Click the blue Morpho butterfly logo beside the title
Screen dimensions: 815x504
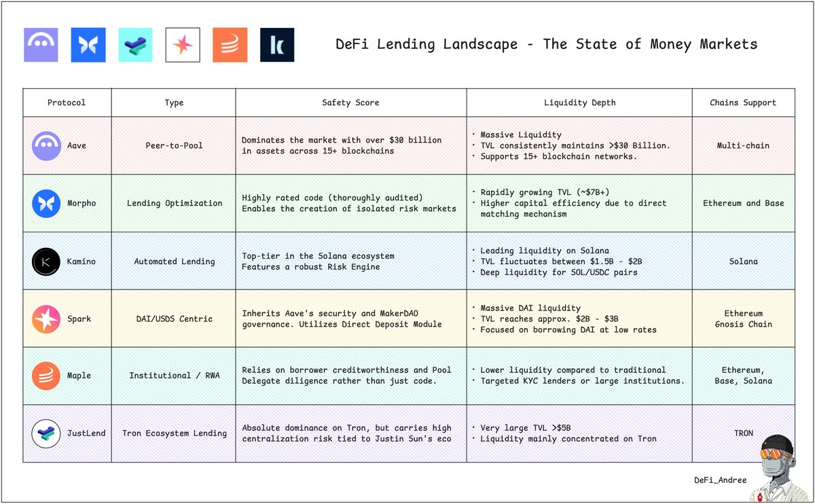pos(88,45)
